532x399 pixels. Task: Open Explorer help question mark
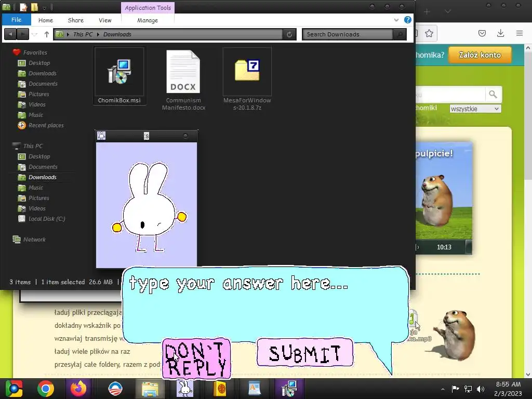(x=408, y=20)
